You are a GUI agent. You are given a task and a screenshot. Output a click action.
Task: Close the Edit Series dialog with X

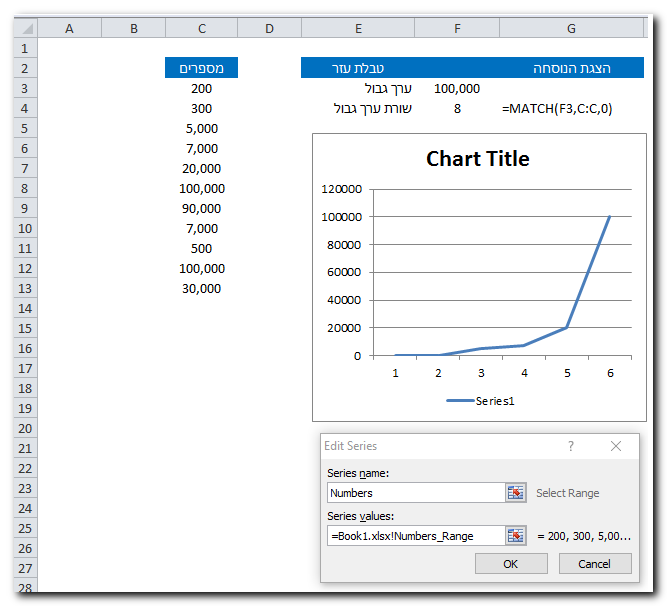coord(616,446)
